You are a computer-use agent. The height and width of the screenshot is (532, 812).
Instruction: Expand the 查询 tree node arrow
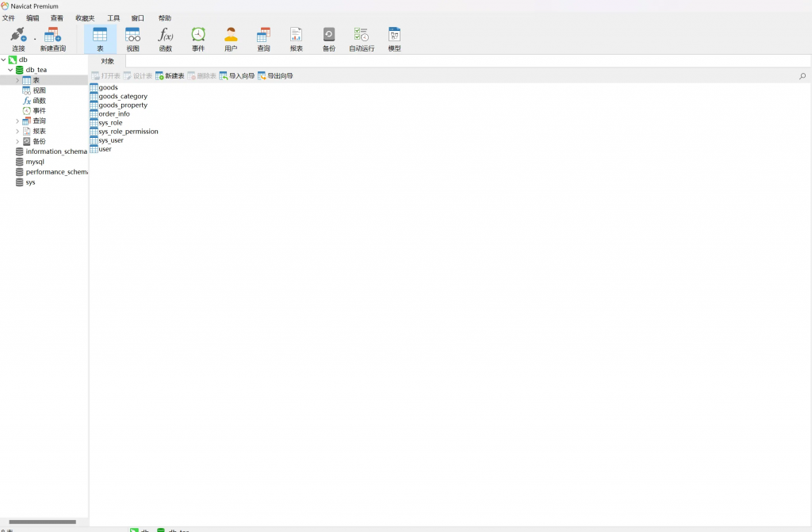point(17,121)
